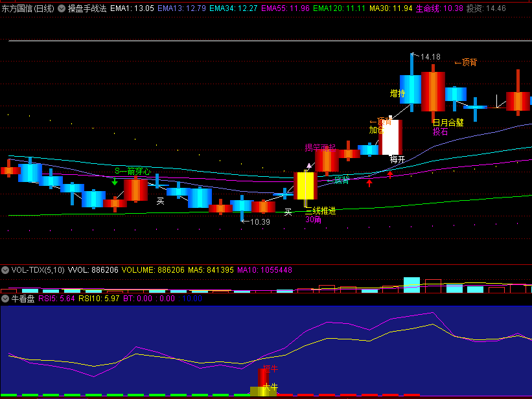
Task: Click the RSI5: 5.64 readout
Action: (56, 299)
